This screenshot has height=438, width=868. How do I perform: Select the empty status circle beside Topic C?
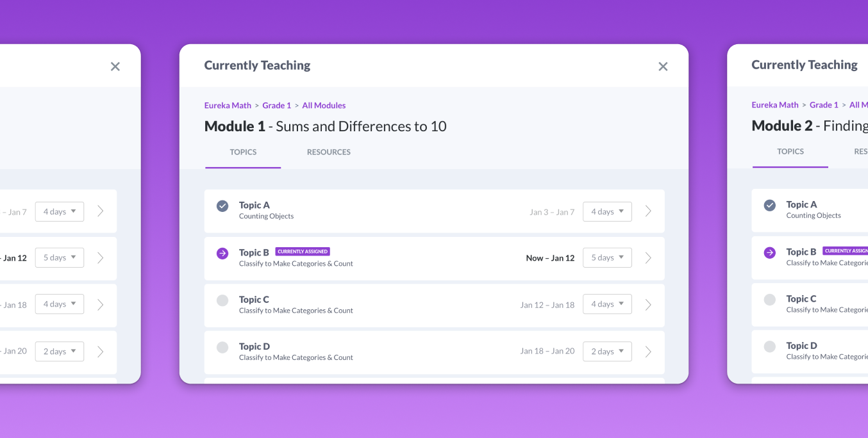[x=222, y=300]
